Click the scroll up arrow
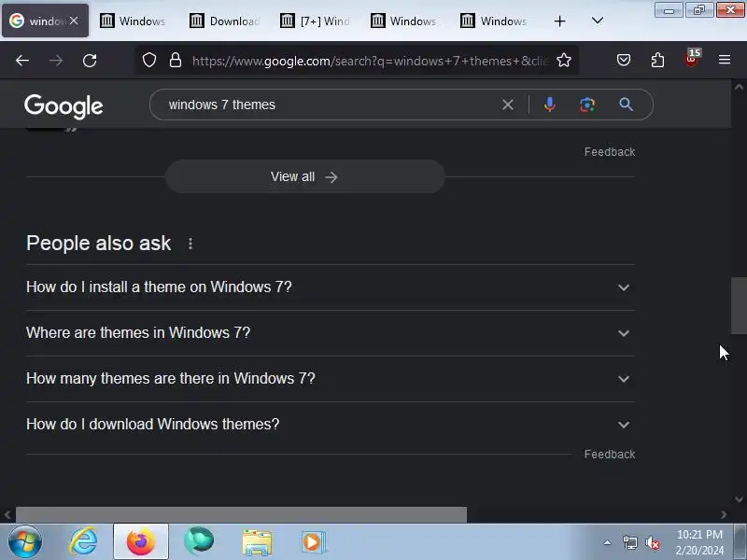Image resolution: width=747 pixels, height=560 pixels. pyautogui.click(x=739, y=87)
